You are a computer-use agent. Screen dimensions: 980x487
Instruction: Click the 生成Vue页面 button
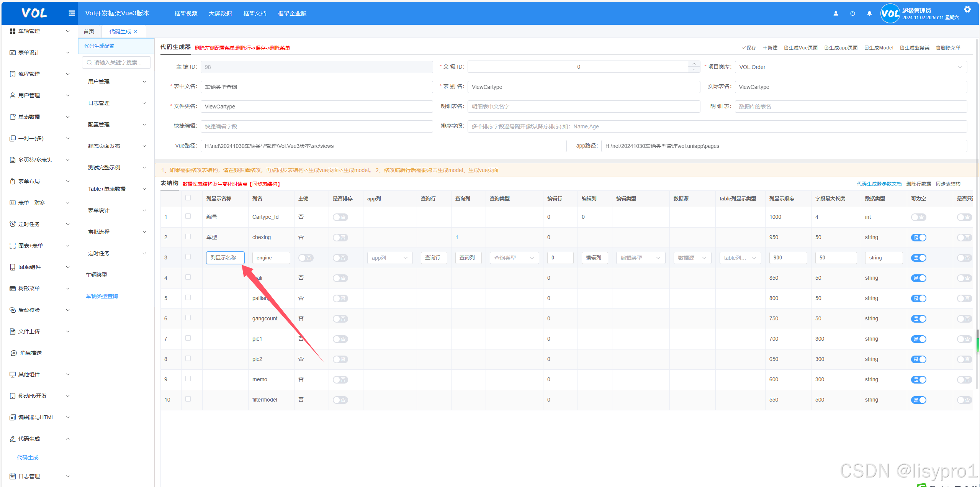[x=801, y=48]
